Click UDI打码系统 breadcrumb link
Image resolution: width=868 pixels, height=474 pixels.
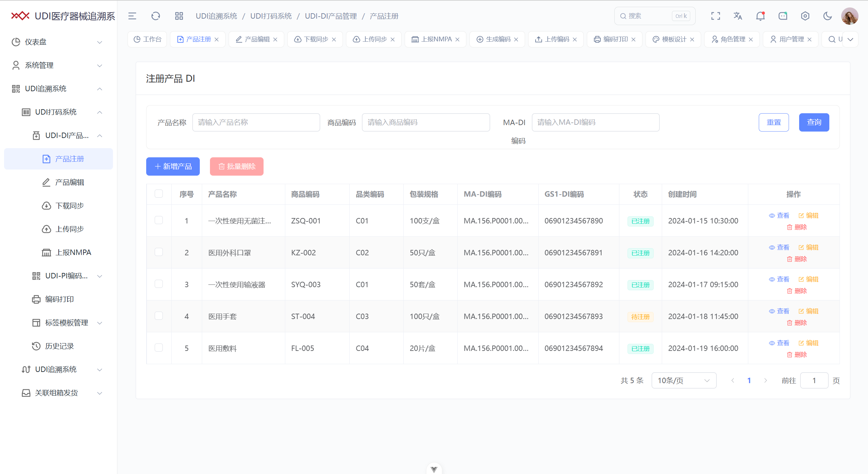click(271, 16)
